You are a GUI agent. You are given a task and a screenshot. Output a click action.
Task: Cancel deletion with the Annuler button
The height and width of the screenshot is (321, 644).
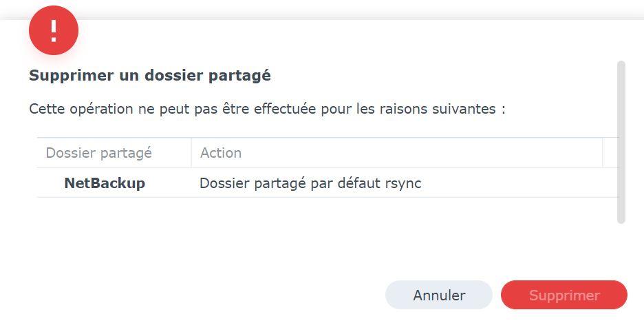(439, 295)
